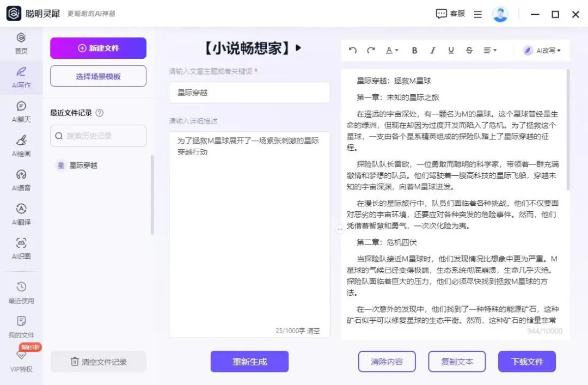
Task: Undo the last edit
Action: pyautogui.click(x=352, y=50)
